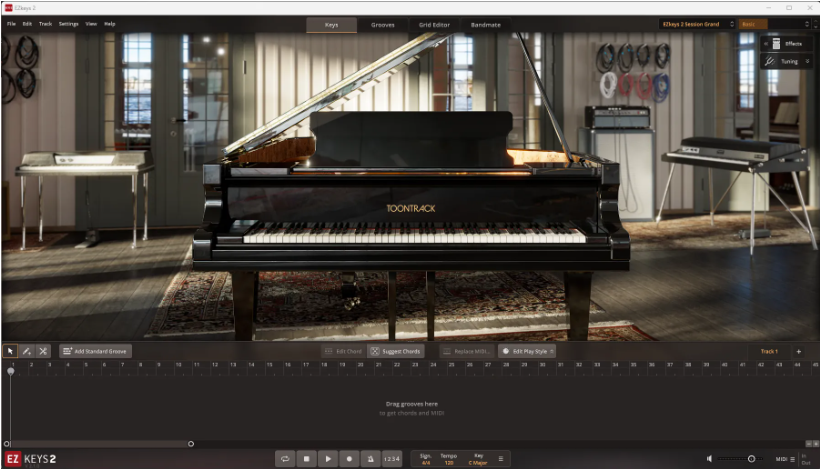
Task: Open the MIDI settings menu
Action: (785, 459)
